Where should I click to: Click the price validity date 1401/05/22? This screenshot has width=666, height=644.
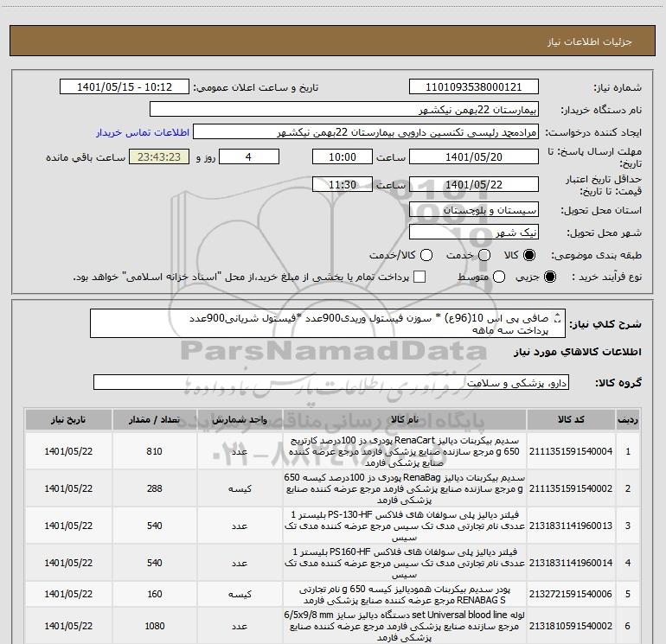point(474,184)
